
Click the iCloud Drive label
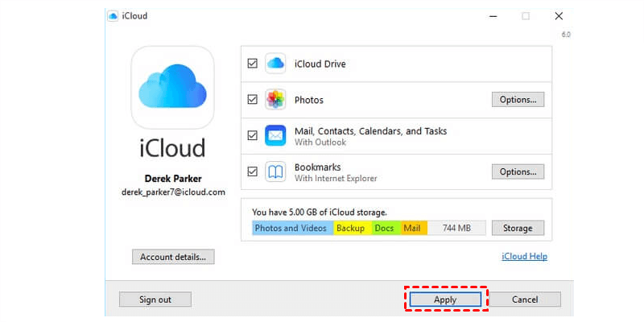point(320,64)
